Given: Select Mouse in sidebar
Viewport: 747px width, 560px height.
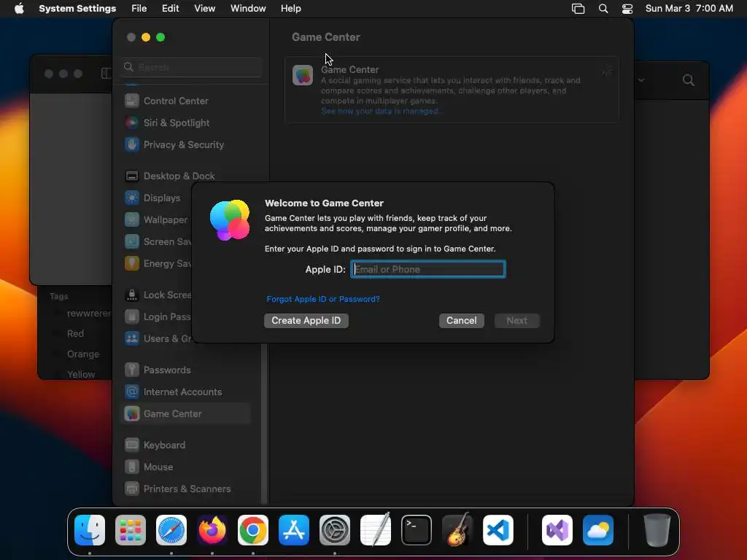Looking at the screenshot, I should coord(186,467).
